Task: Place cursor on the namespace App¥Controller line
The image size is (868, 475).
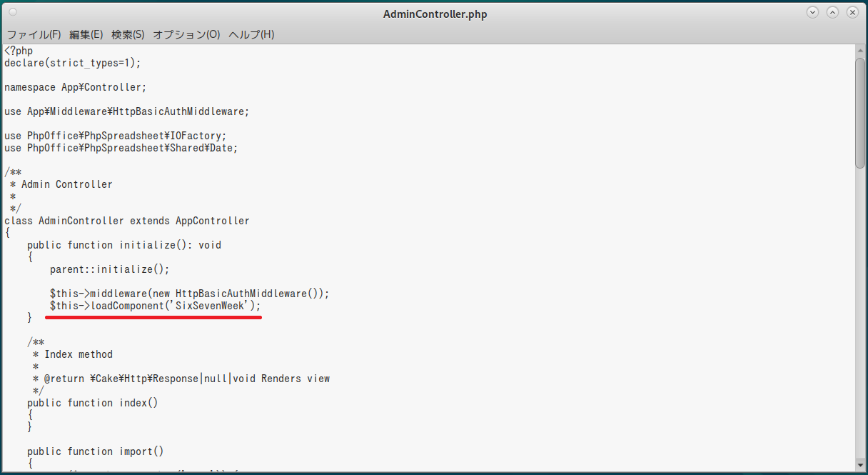Action: coord(75,87)
